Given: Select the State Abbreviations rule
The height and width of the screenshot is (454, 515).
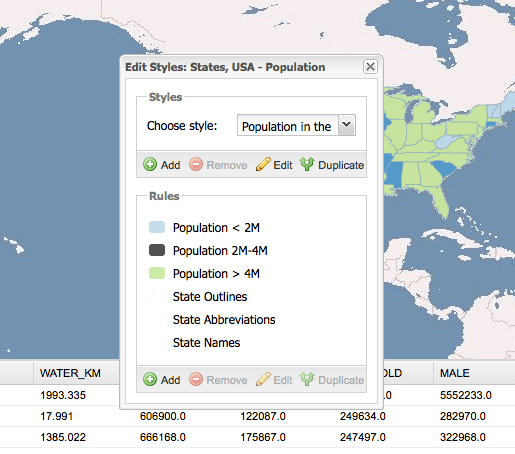Looking at the screenshot, I should 224,320.
